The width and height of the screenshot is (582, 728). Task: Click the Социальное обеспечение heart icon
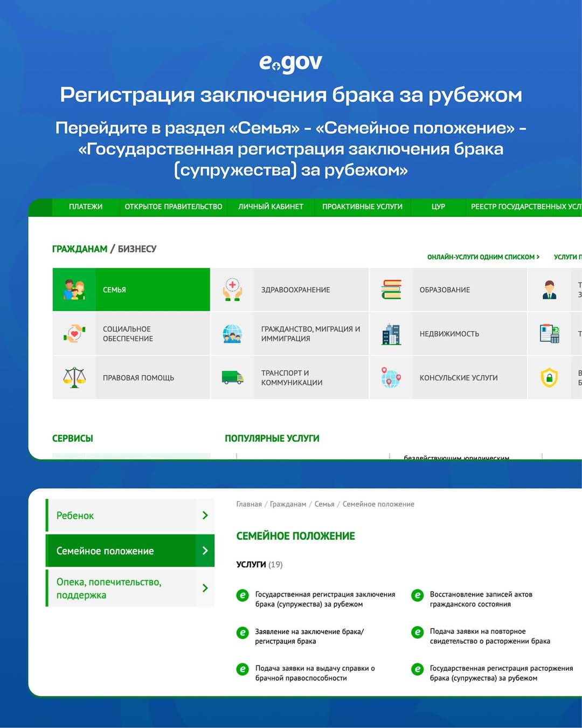pyautogui.click(x=74, y=334)
